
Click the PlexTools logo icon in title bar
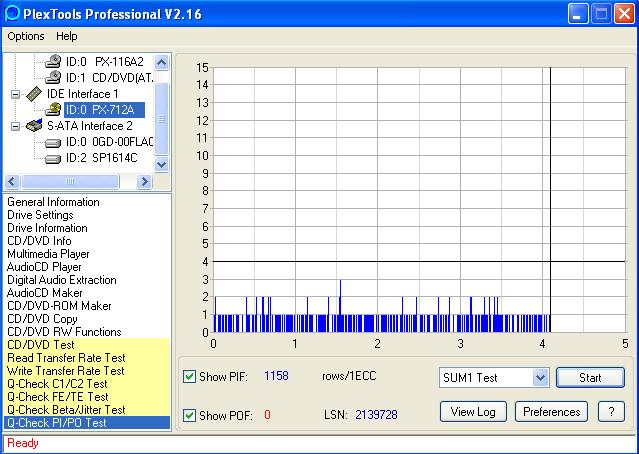[x=12, y=13]
